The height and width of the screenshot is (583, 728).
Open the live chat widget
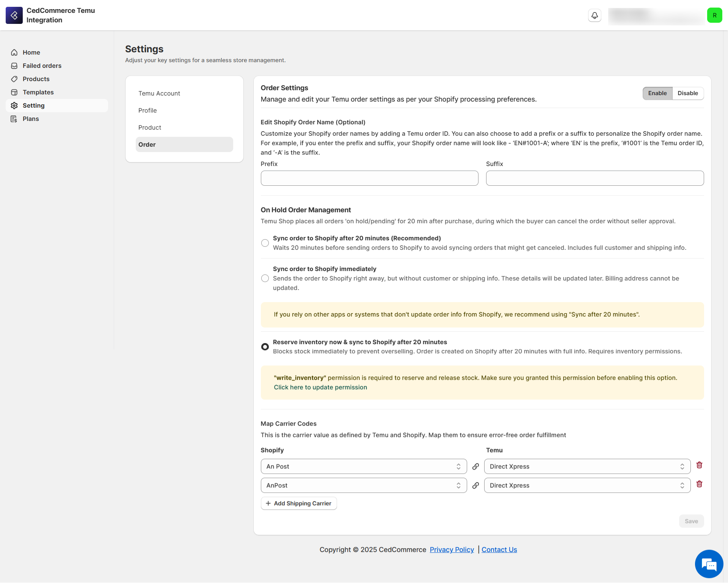pyautogui.click(x=709, y=564)
